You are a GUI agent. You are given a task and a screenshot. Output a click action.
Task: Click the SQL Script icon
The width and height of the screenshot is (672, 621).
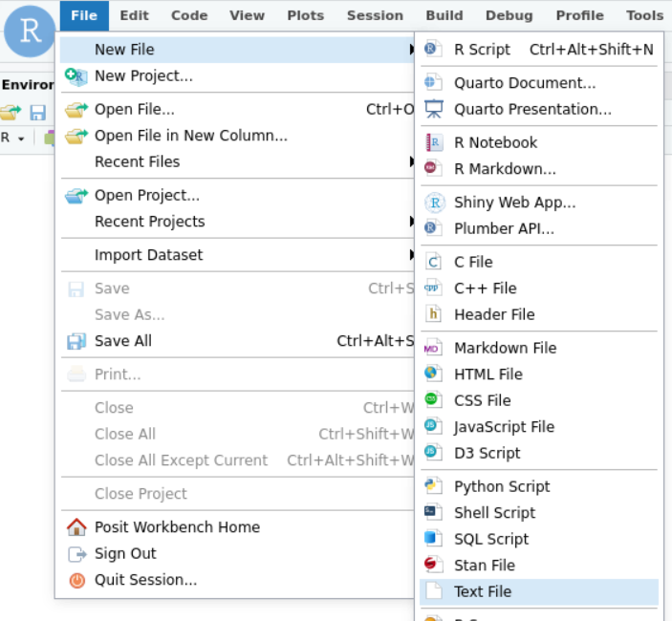point(433,538)
